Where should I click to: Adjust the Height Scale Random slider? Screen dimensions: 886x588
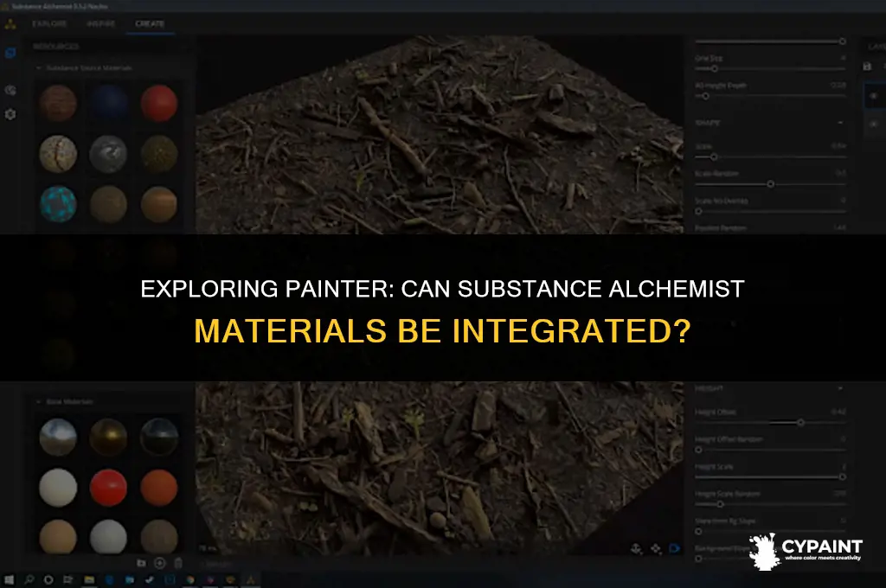(x=720, y=504)
